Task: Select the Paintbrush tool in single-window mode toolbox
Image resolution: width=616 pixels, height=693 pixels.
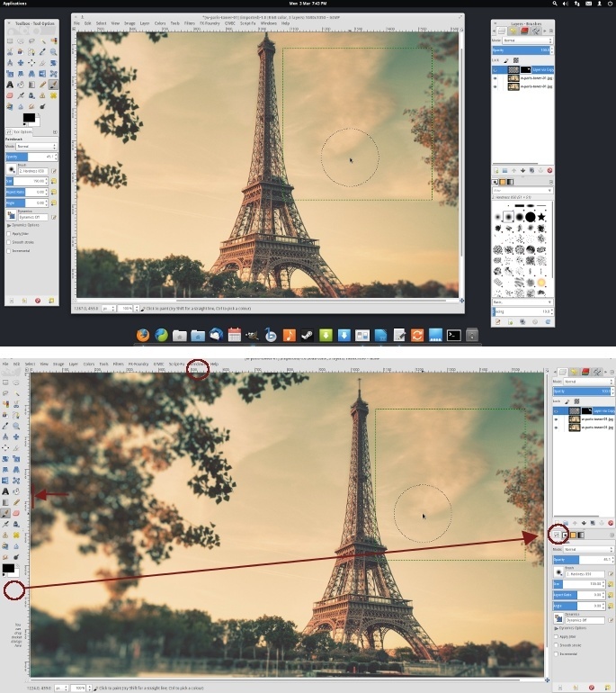Action: [5, 513]
